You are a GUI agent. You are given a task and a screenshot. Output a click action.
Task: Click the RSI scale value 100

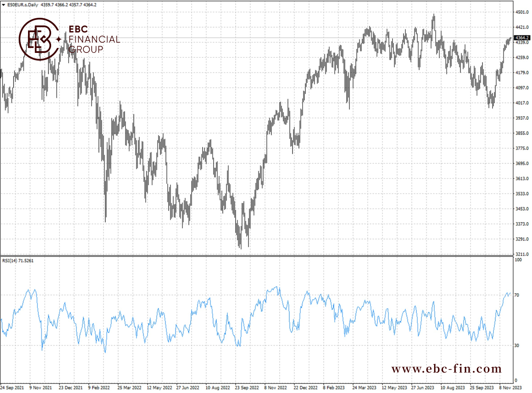point(518,260)
